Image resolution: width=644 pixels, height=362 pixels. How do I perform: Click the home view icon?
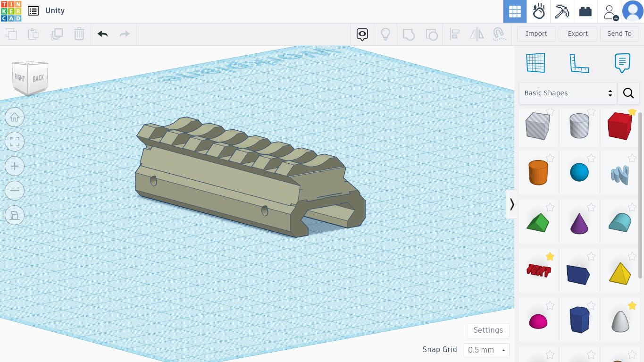(14, 117)
